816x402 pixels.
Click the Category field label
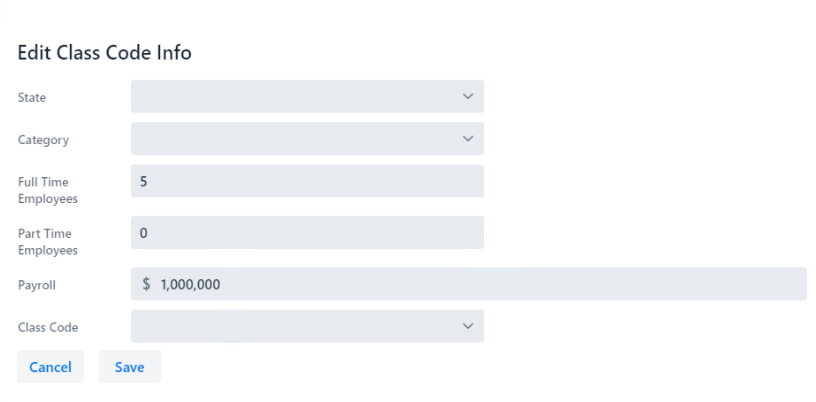(x=43, y=140)
